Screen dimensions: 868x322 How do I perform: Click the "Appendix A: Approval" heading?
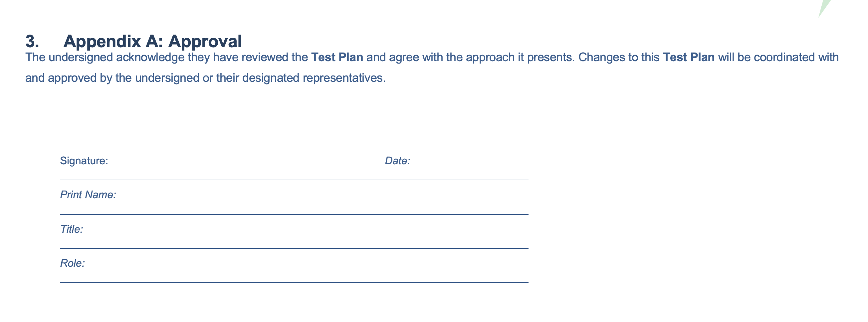click(152, 42)
